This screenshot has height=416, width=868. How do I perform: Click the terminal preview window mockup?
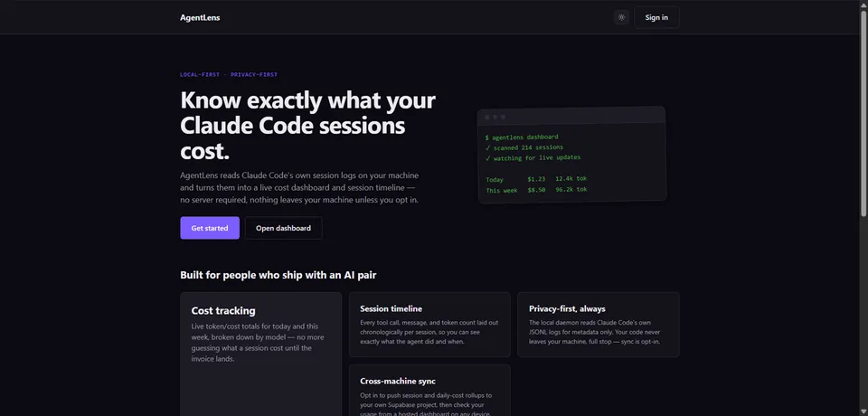(571, 155)
